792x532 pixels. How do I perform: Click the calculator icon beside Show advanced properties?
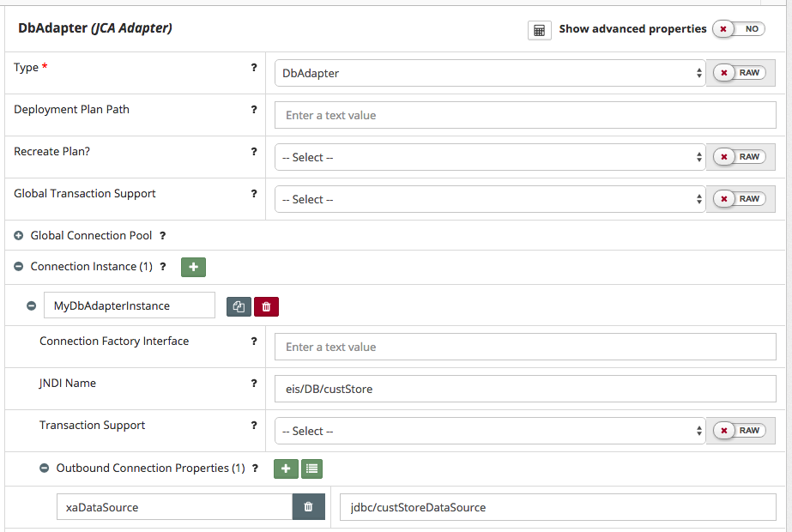pos(539,30)
